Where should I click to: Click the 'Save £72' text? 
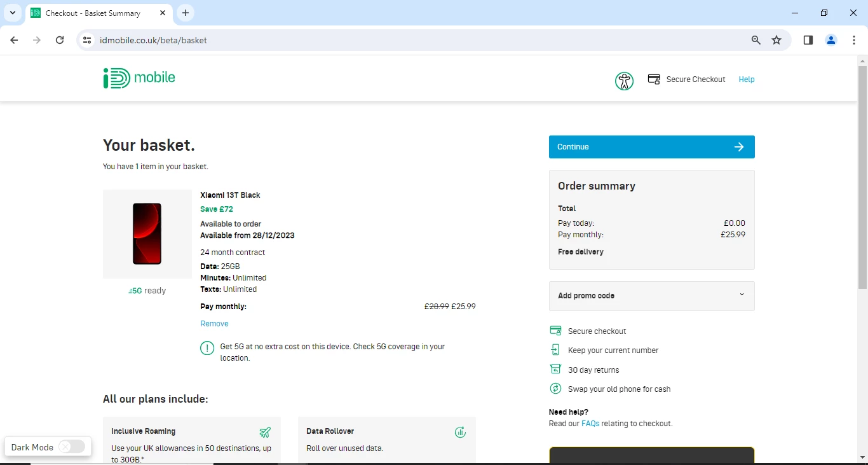coord(217,209)
